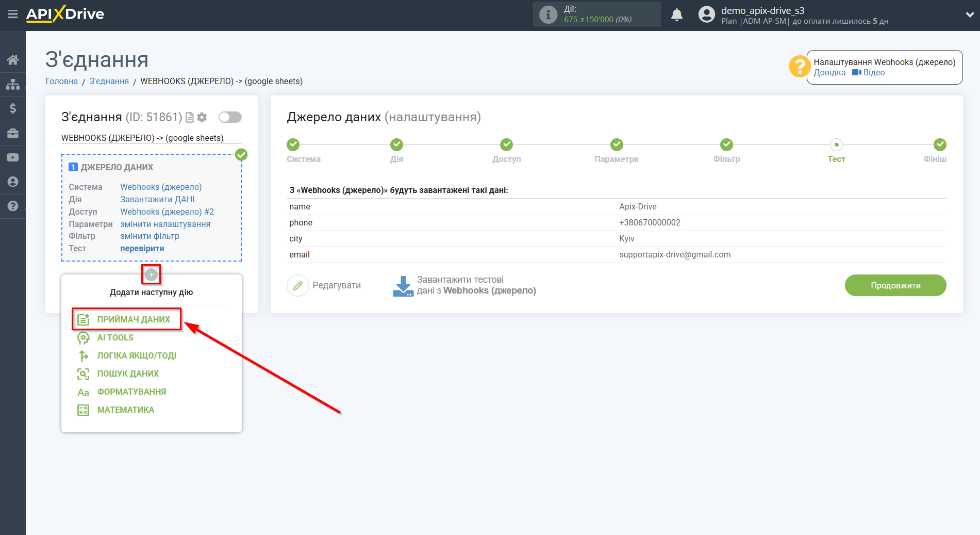Screen dimensions: 980x535
Task: Click the yellow help question mark icon
Action: coord(799,67)
